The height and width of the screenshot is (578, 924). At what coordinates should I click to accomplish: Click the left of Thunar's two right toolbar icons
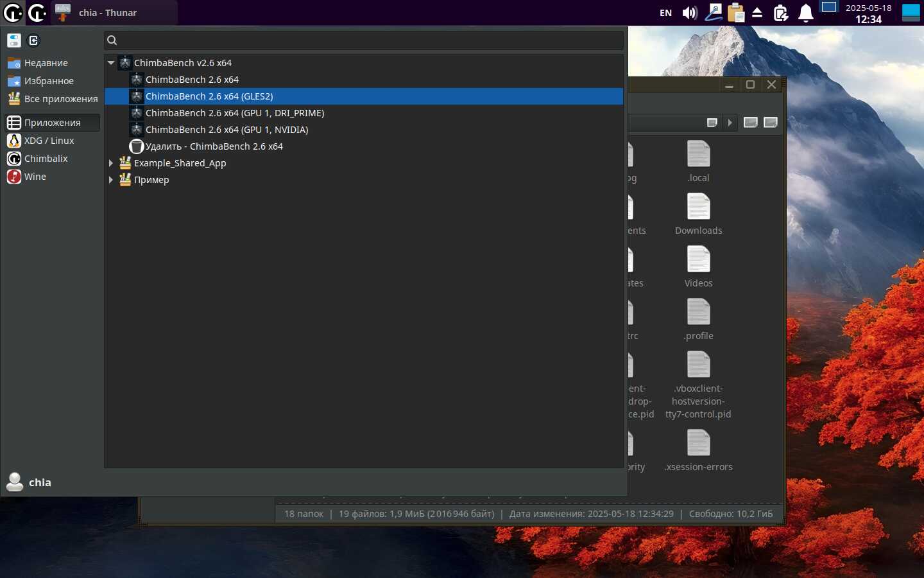click(751, 123)
